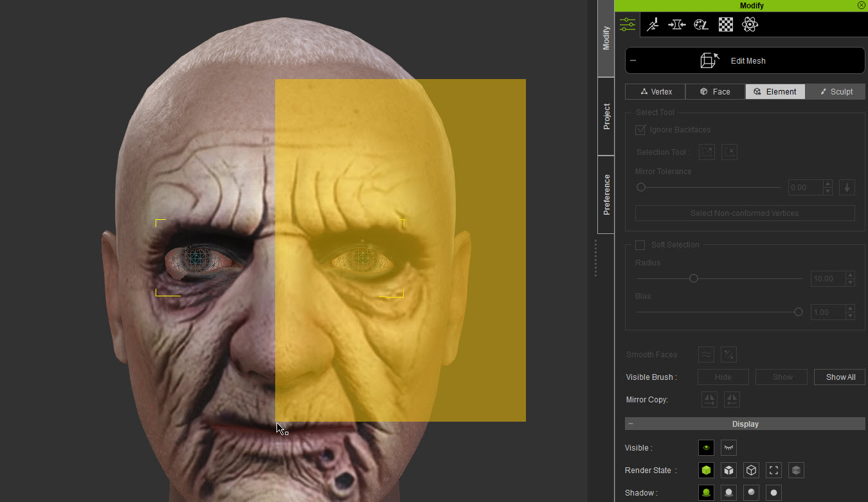Open the Modify vertical side tab

tap(606, 39)
